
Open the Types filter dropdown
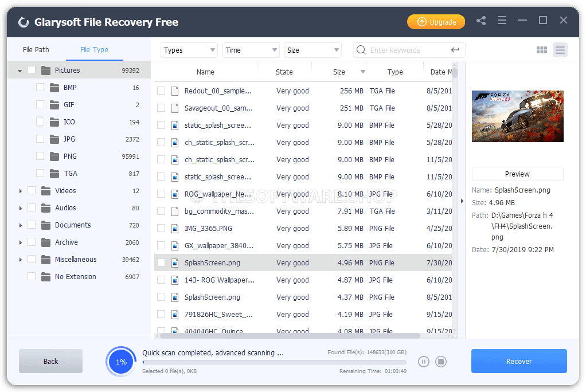coord(189,50)
